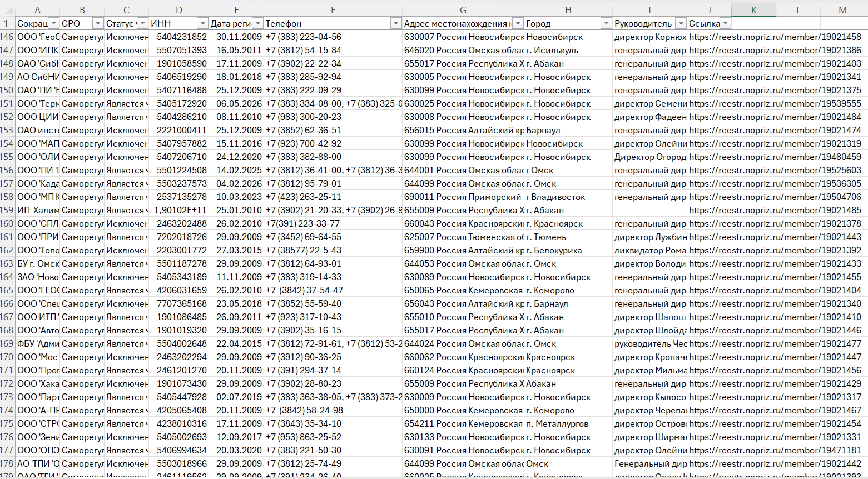
Task: Open link ending in member/19539555
Action: pyautogui.click(x=775, y=103)
